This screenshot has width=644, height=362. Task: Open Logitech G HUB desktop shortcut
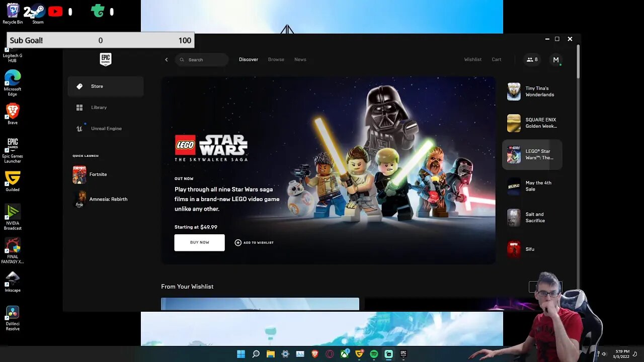click(x=13, y=55)
